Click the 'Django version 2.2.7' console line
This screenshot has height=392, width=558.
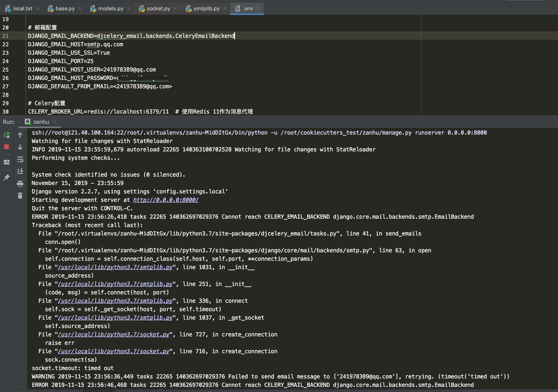130,192
